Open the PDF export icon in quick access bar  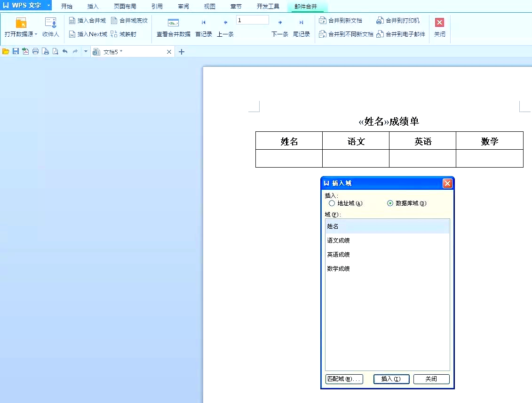click(x=26, y=51)
